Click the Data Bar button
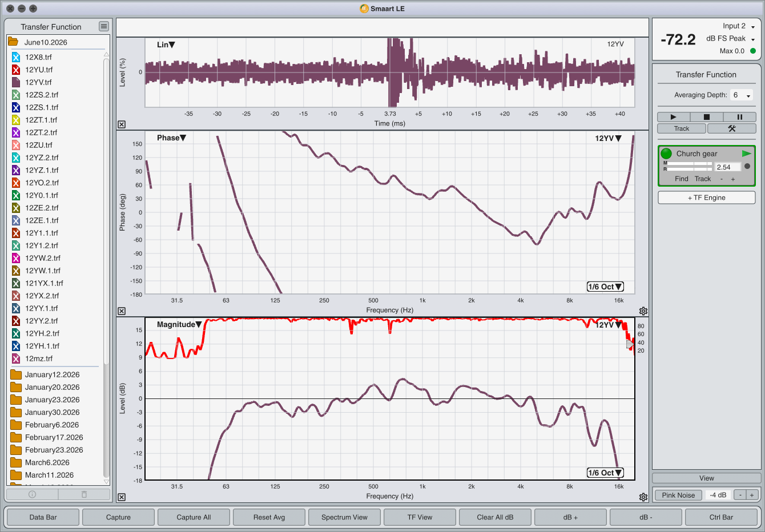Viewport: 765px width, 532px height. point(43,517)
